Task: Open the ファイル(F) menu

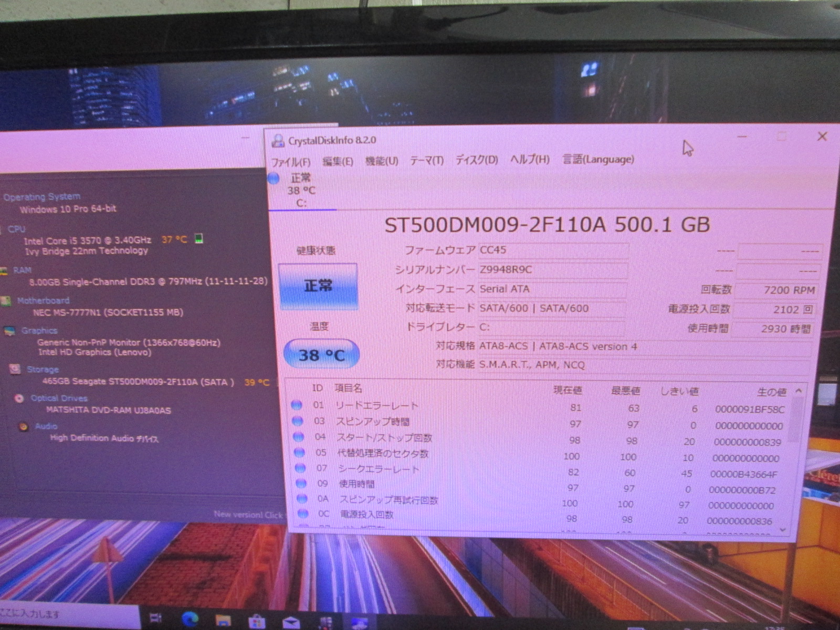Action: [291, 162]
